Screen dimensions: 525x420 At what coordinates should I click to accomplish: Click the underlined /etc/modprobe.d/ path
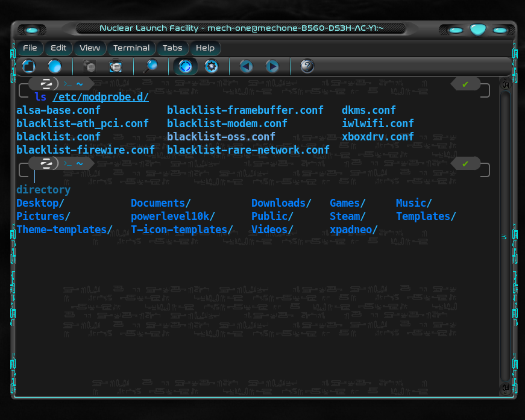(x=101, y=97)
